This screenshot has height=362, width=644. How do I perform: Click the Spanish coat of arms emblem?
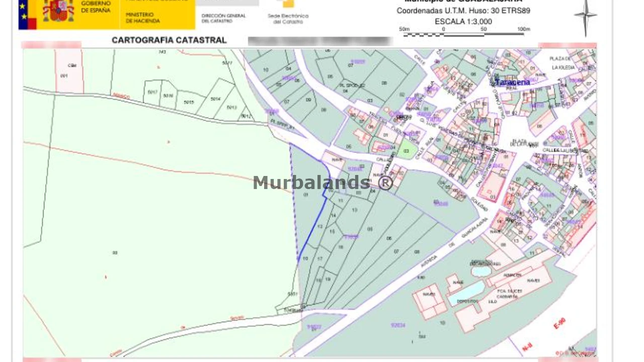coord(58,11)
